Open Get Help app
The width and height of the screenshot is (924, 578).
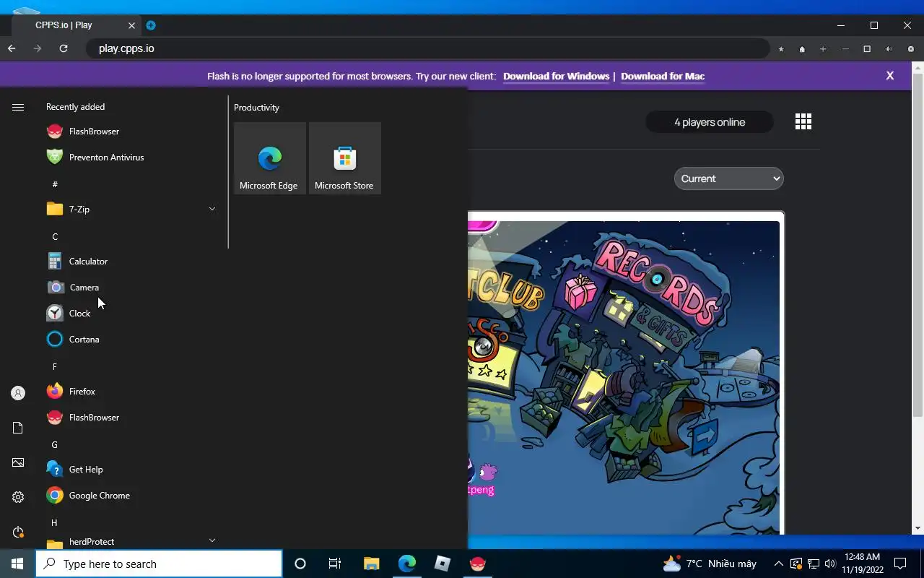tap(130, 470)
